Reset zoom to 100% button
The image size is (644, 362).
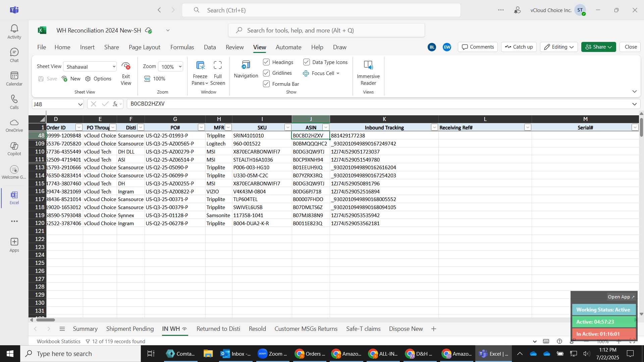[x=155, y=79]
